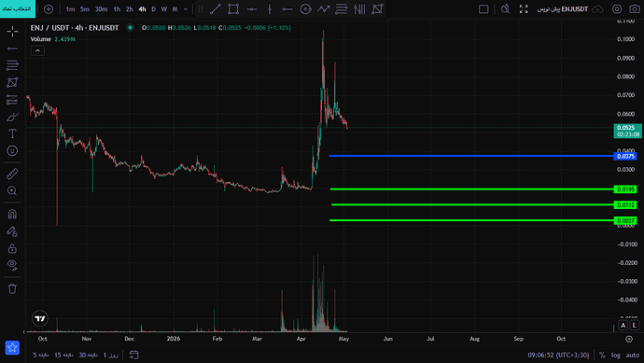Grab the favorites toolbar drag handle

coord(201,9)
